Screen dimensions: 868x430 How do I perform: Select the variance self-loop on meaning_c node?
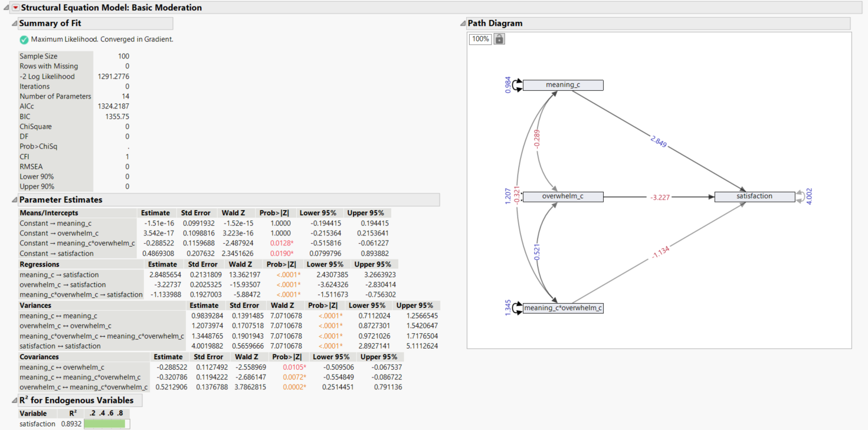point(515,84)
